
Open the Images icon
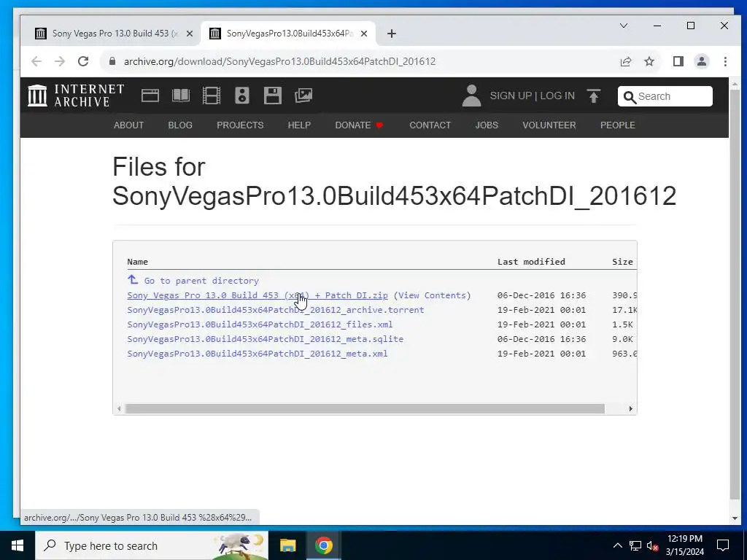[x=303, y=96]
